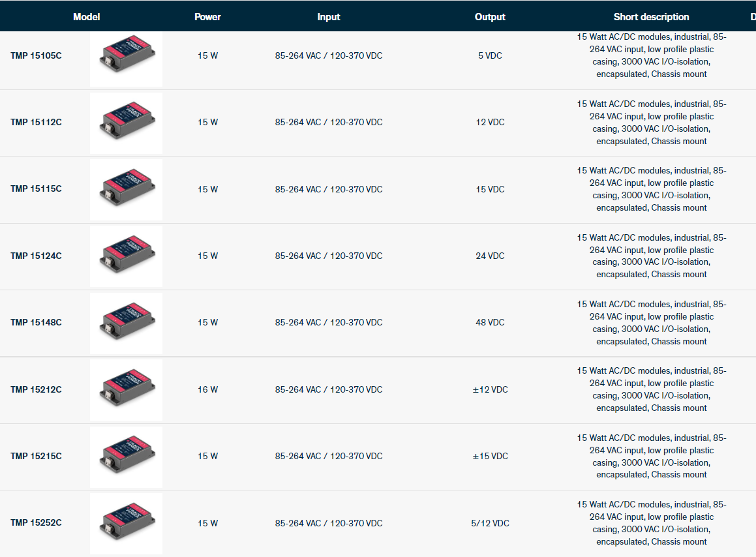This screenshot has height=557, width=756.
Task: Open the TMP 15148C product thumbnail
Action: pyautogui.click(x=126, y=323)
